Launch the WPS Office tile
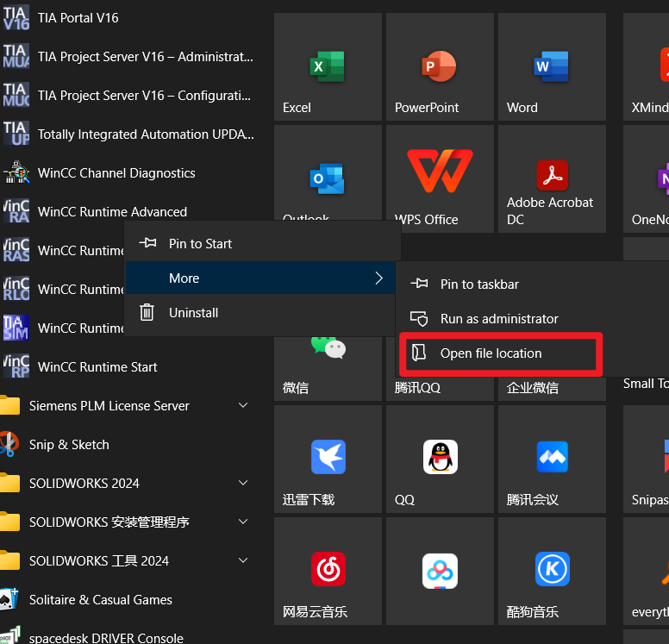669x644 pixels. pyautogui.click(x=440, y=178)
